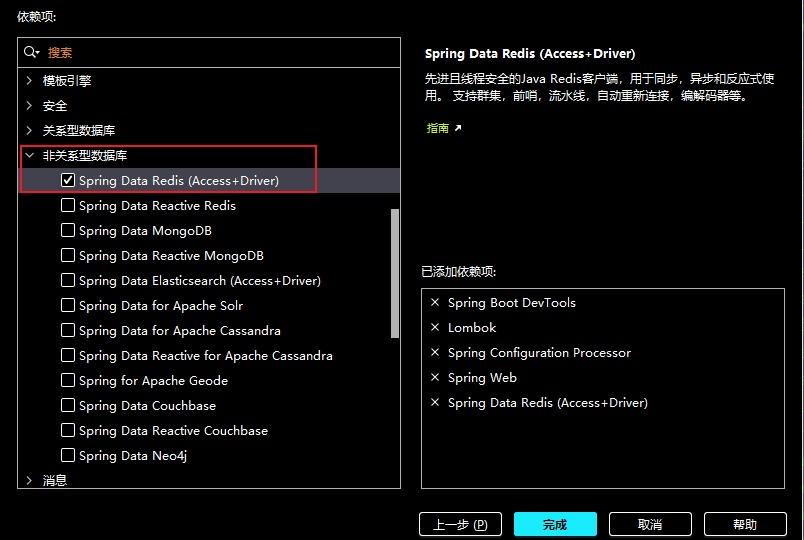Enable Spring Data Reactive Redis checkbox
The image size is (804, 540).
click(x=68, y=206)
